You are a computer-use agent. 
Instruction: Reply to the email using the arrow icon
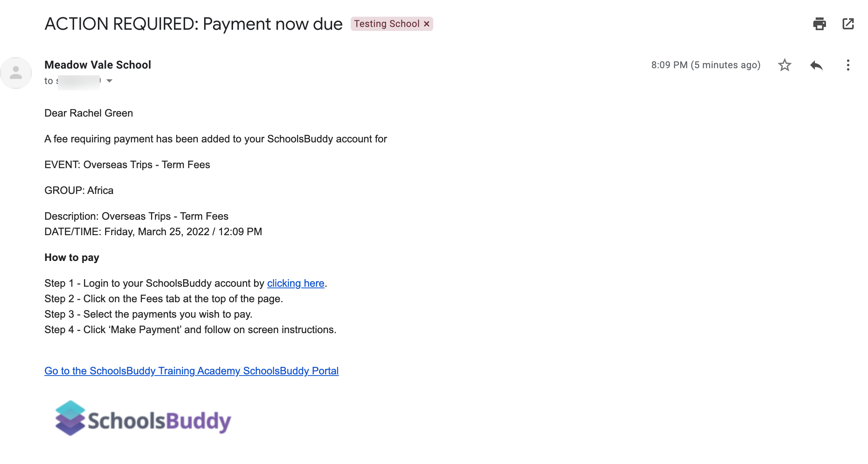(816, 65)
